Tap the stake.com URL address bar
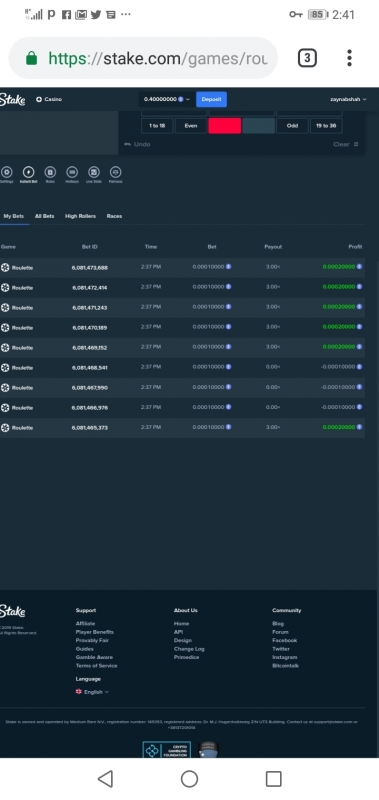 coord(143,58)
